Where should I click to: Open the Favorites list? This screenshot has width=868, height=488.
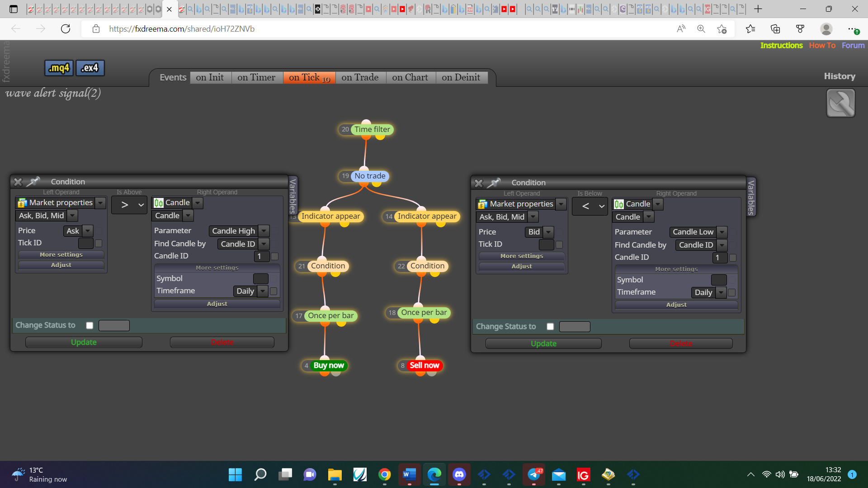[x=750, y=29]
